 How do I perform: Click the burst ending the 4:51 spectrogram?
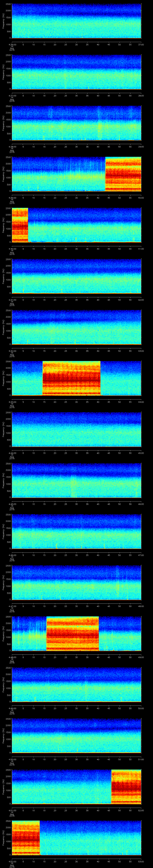[x=126, y=786]
